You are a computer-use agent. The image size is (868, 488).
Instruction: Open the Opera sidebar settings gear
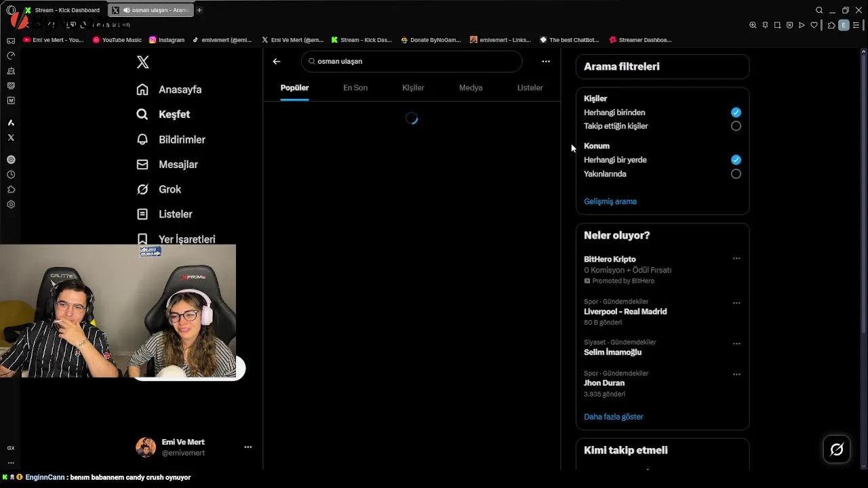(x=11, y=205)
